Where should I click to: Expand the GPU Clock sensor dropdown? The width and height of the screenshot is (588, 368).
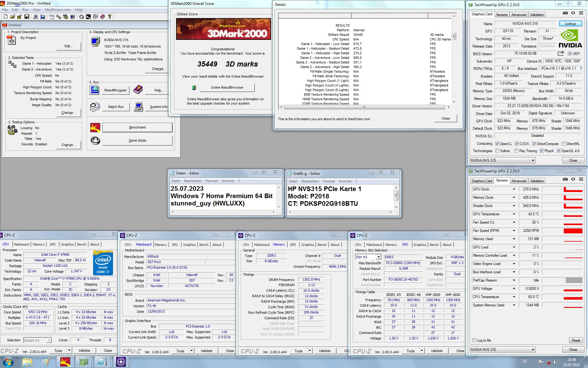point(514,189)
